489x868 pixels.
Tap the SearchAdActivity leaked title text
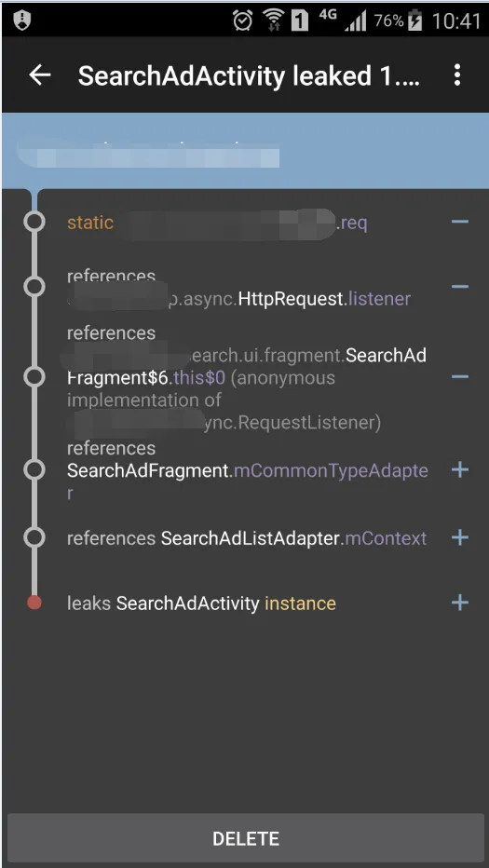pos(249,75)
